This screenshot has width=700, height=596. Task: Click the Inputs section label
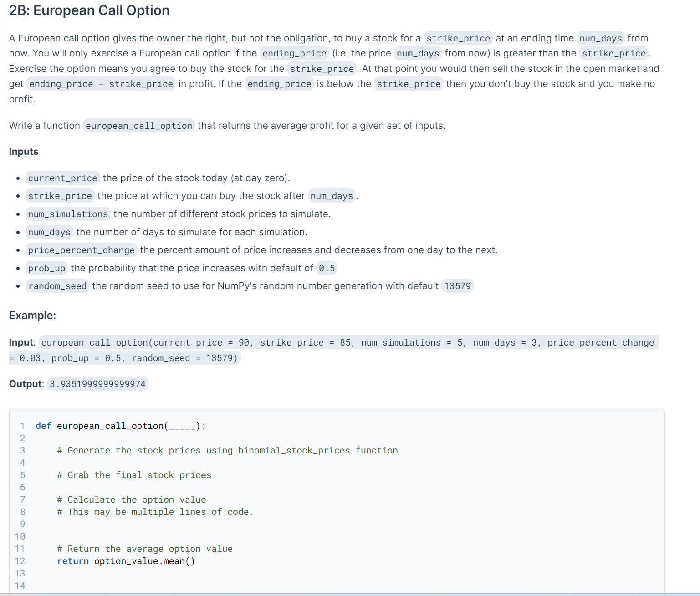click(23, 151)
